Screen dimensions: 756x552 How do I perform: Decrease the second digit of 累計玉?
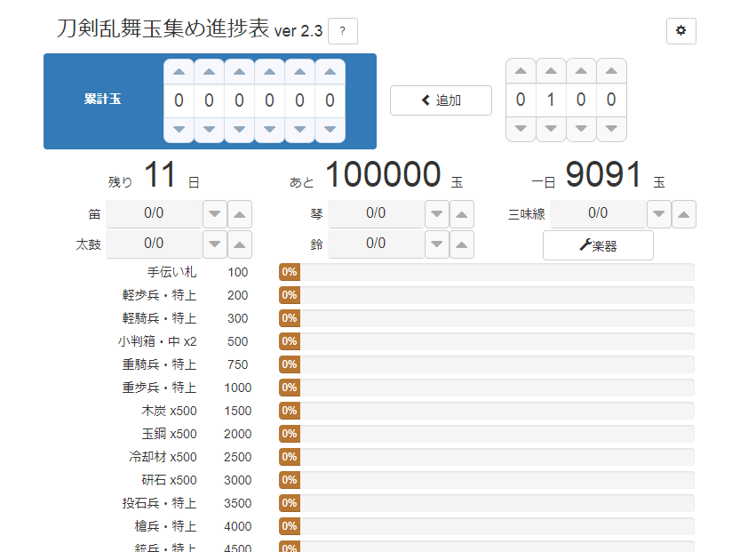(210, 129)
